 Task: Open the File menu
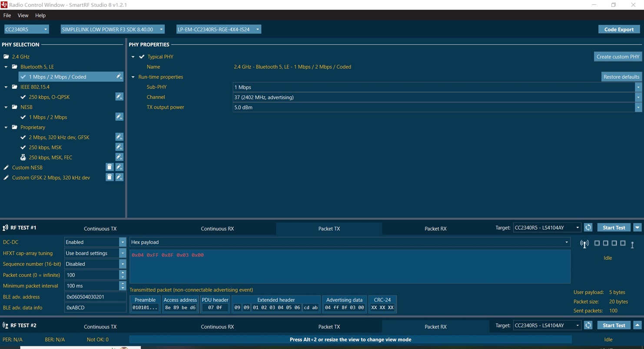(7, 15)
